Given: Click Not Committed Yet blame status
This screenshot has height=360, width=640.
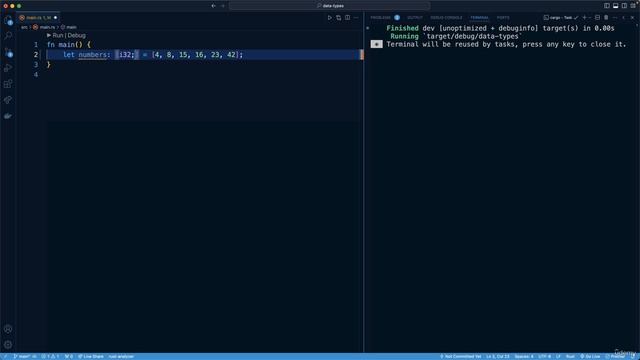Looking at the screenshot, I should pyautogui.click(x=460, y=356).
